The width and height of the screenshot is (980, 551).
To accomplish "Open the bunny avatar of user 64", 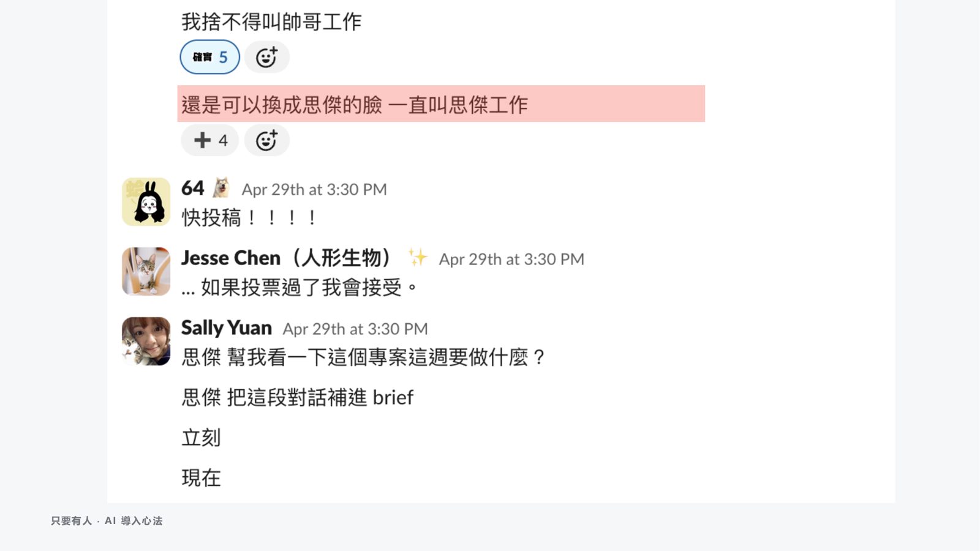I will click(x=146, y=202).
